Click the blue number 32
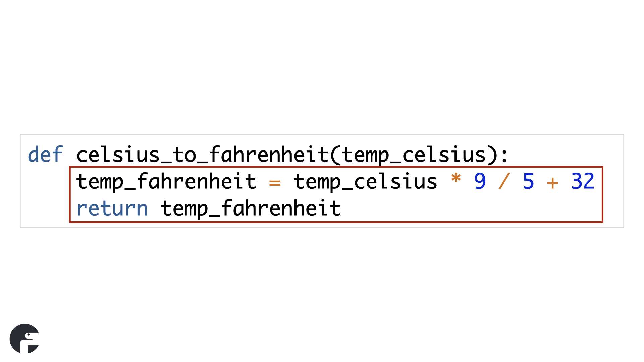This screenshot has width=644, height=362. 583,181
